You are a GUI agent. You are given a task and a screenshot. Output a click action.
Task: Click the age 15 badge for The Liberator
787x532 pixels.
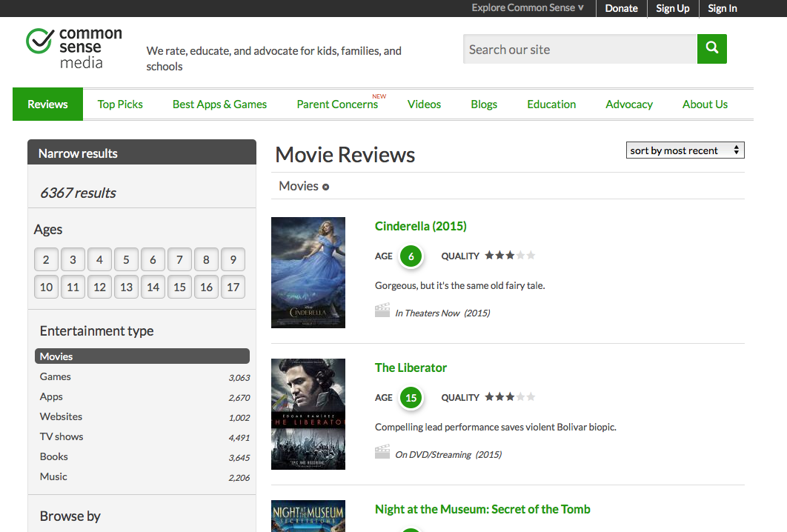pos(411,398)
